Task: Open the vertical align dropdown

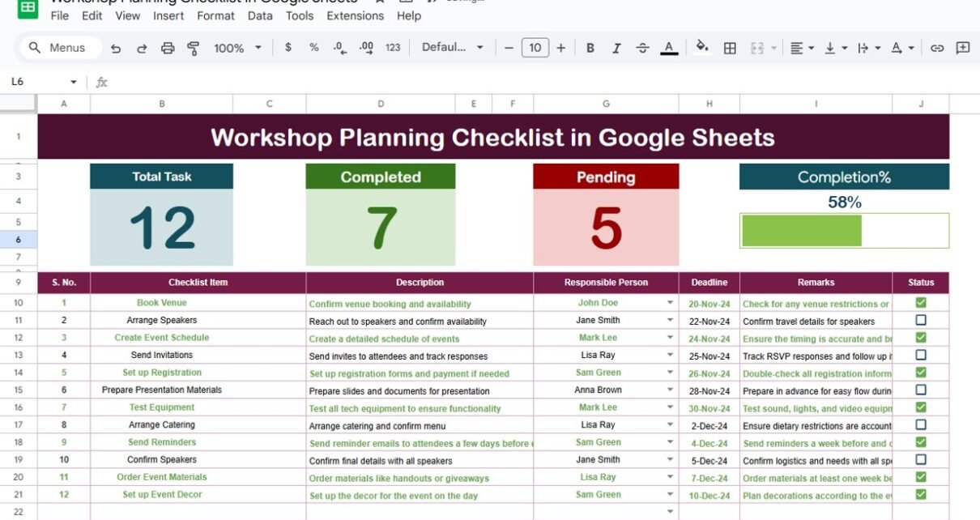Action: (835, 48)
